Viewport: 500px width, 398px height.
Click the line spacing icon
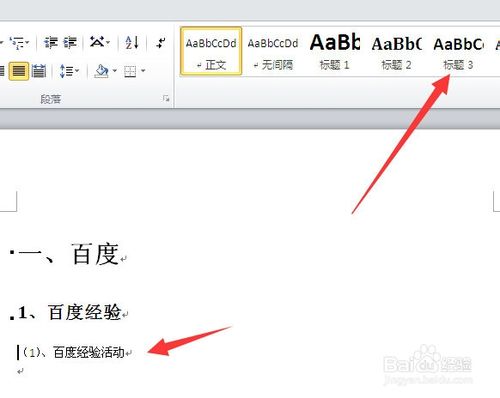(66, 71)
